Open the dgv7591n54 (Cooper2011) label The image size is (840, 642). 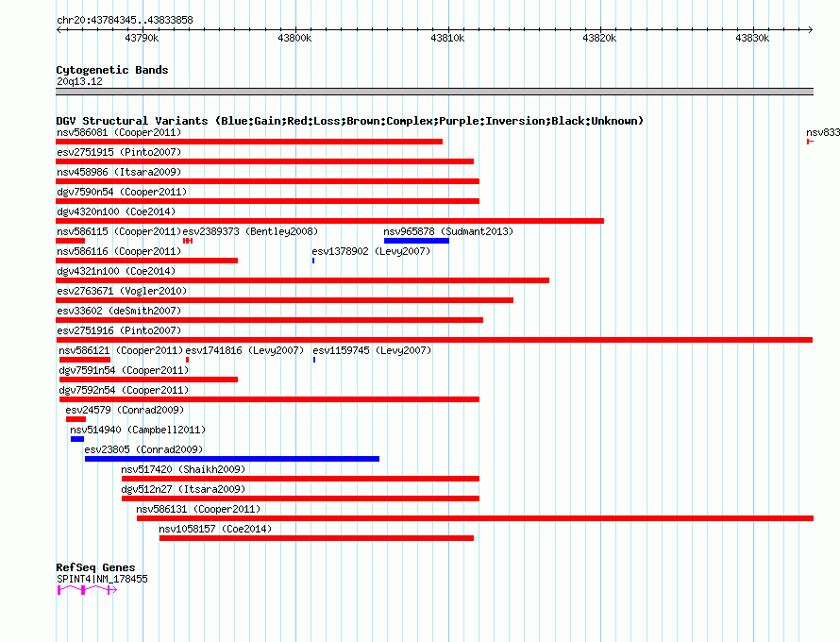(124, 370)
